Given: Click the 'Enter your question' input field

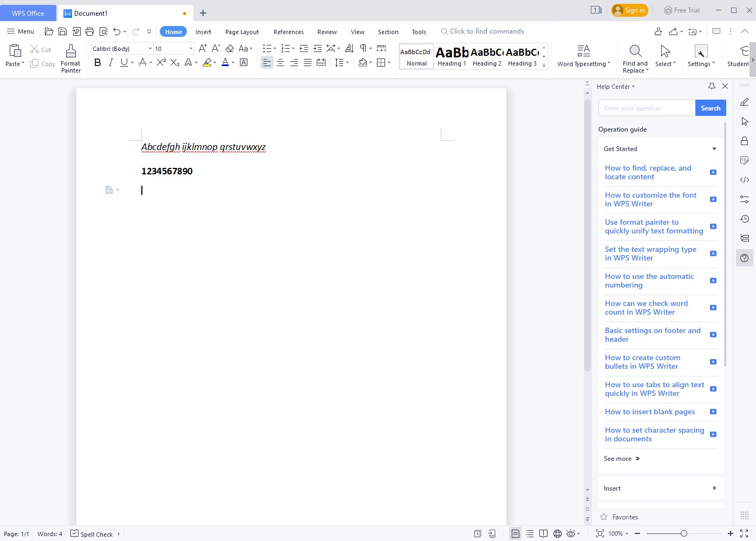Looking at the screenshot, I should (647, 108).
